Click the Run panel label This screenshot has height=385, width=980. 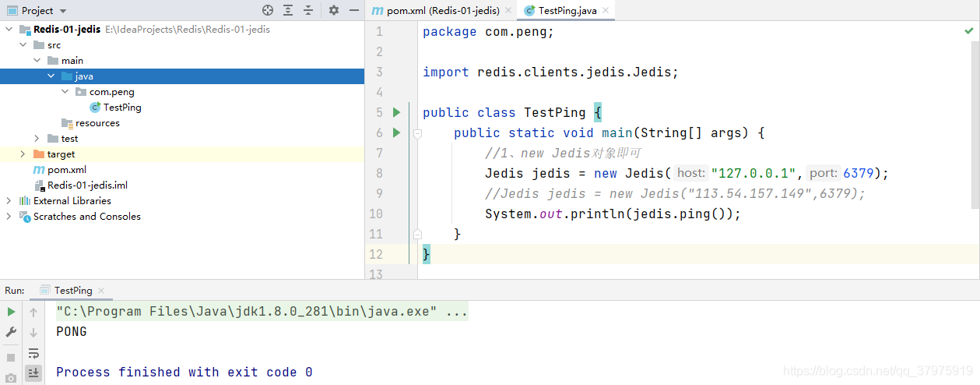click(x=15, y=290)
